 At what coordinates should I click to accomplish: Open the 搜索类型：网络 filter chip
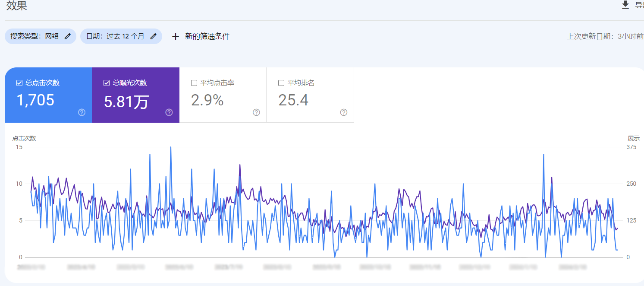pyautogui.click(x=35, y=36)
